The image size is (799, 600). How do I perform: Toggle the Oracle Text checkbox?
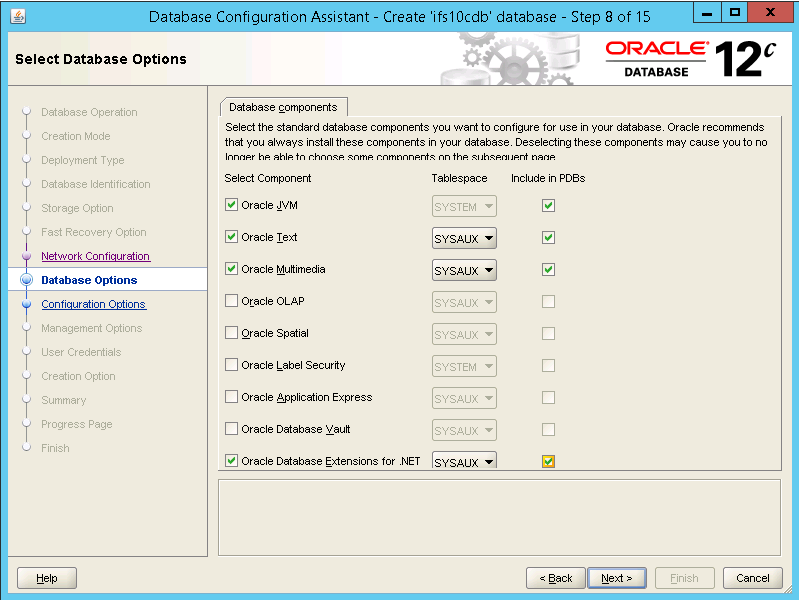pos(232,238)
